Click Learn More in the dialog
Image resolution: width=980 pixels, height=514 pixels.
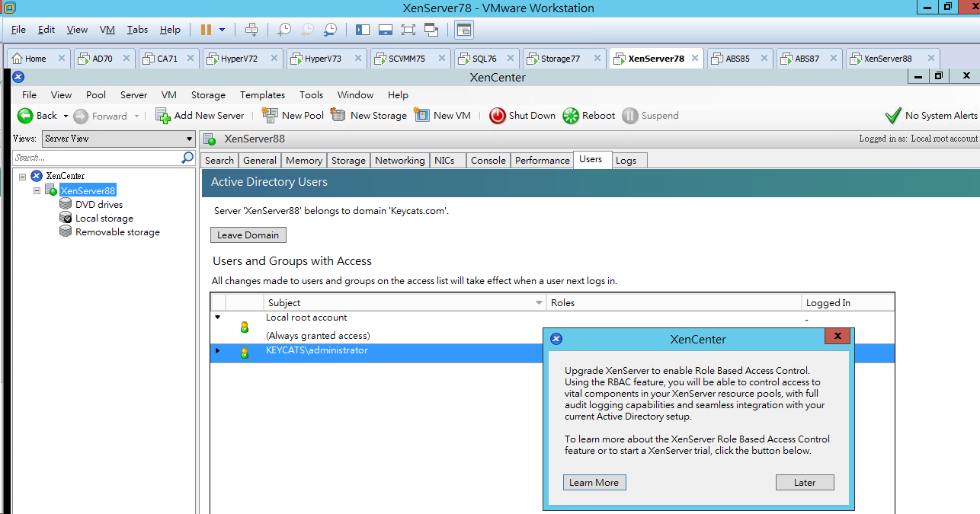[594, 483]
